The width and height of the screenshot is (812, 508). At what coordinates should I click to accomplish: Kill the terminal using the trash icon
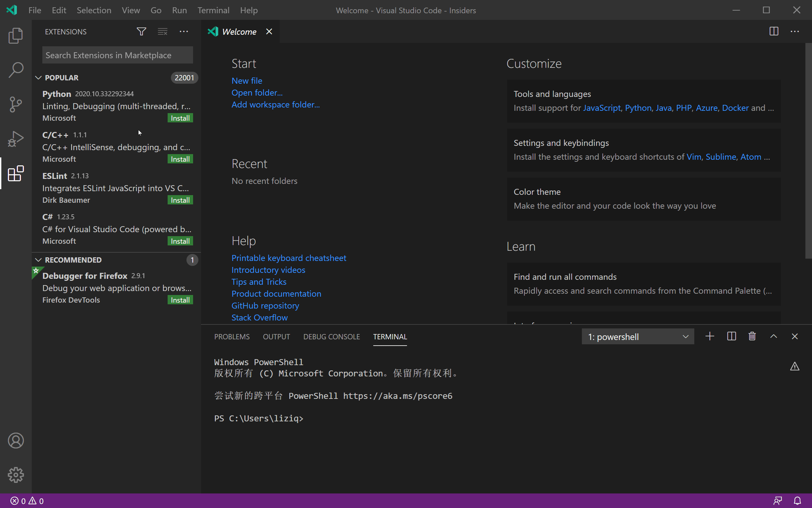click(x=752, y=336)
